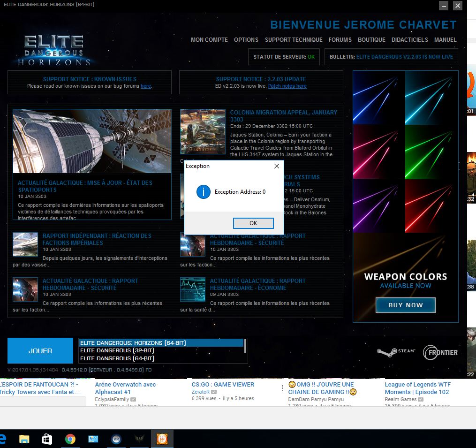
Task: Open Realm Games channel in browser
Action: tap(400, 399)
